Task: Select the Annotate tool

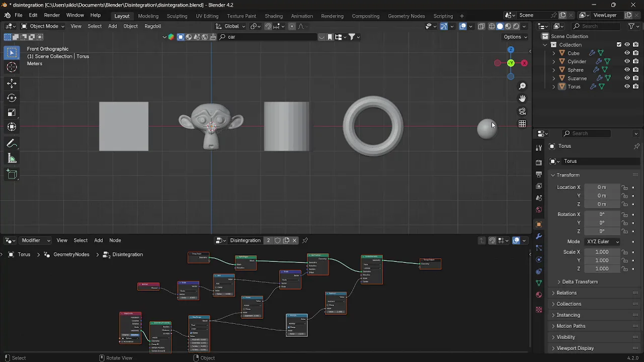Action: coord(12,144)
